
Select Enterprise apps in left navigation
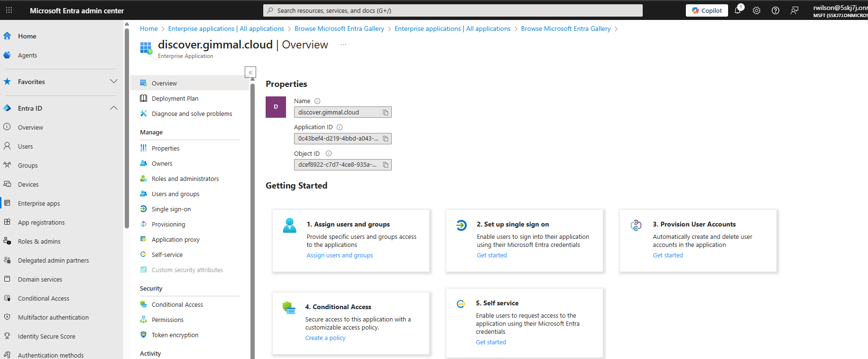[x=39, y=204]
